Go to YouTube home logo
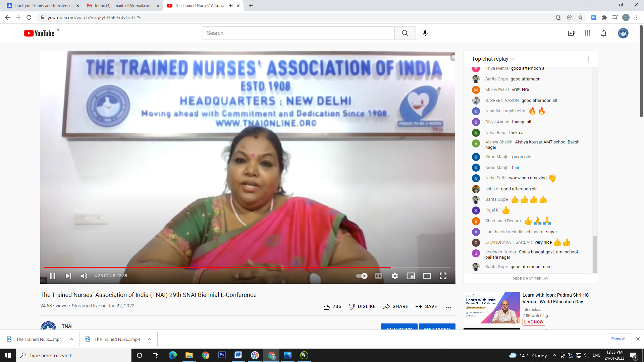Image resolution: width=644 pixels, height=362 pixels. coord(40,33)
